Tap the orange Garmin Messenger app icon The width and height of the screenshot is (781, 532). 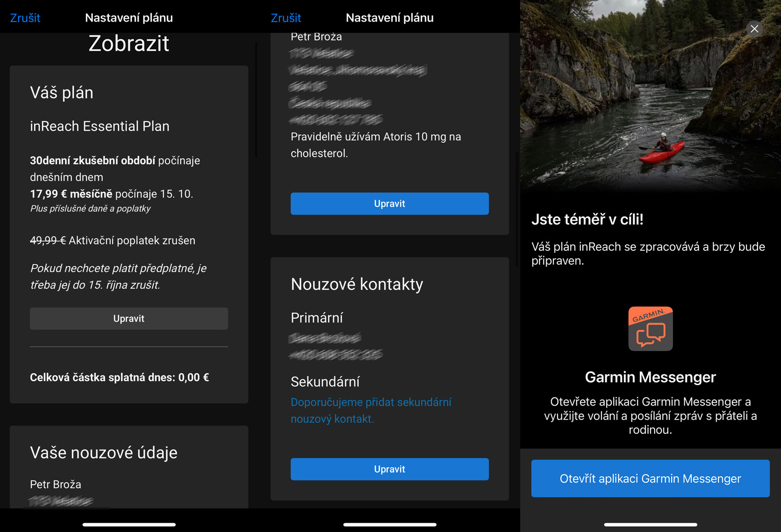point(650,328)
